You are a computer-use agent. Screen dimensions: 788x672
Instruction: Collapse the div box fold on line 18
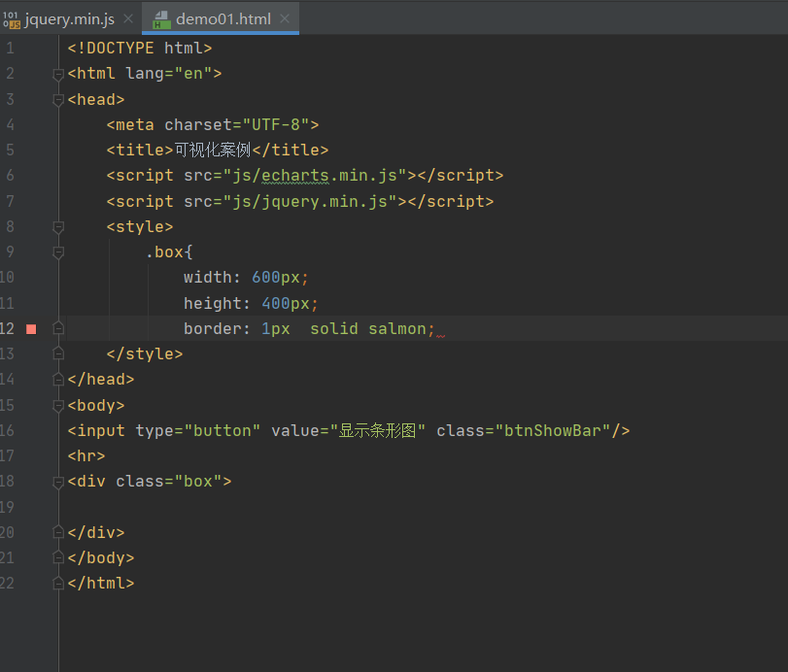coord(58,482)
